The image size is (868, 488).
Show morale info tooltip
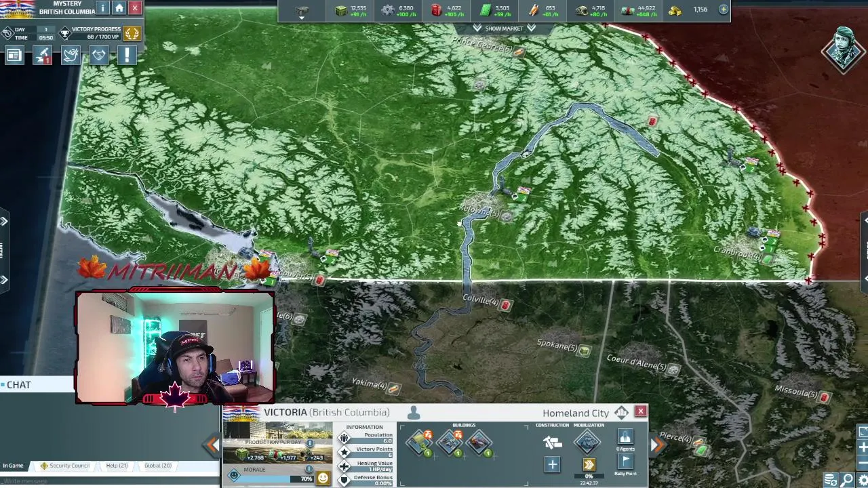click(x=309, y=469)
